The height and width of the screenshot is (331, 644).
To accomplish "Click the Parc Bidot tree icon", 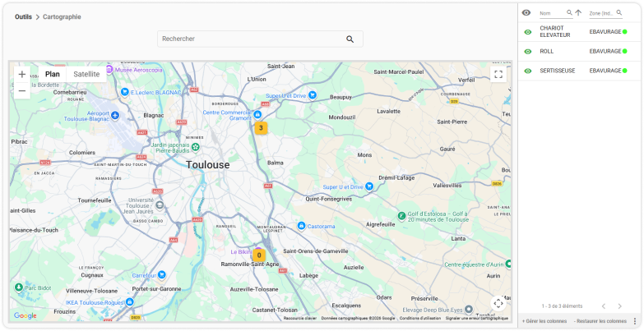I will [18, 287].
